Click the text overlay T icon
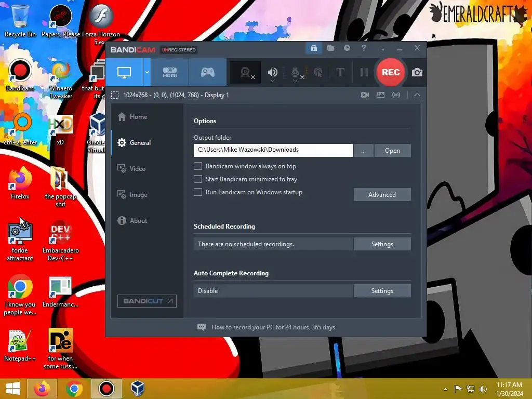This screenshot has height=399, width=532. pyautogui.click(x=340, y=72)
